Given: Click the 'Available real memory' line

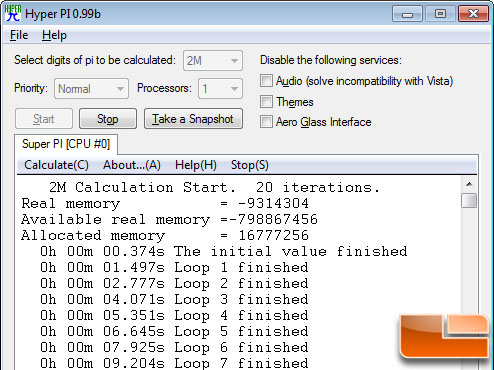Looking at the screenshot, I should click(169, 220).
